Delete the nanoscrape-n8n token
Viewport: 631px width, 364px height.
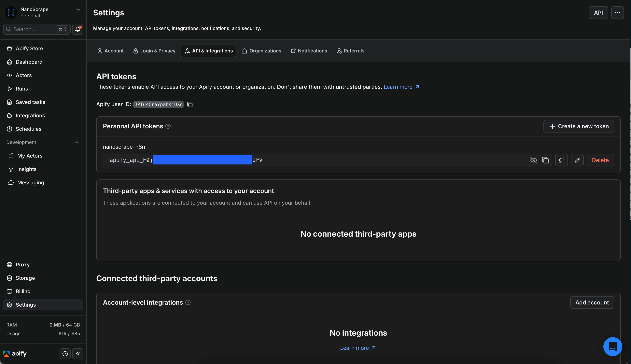pyautogui.click(x=600, y=160)
